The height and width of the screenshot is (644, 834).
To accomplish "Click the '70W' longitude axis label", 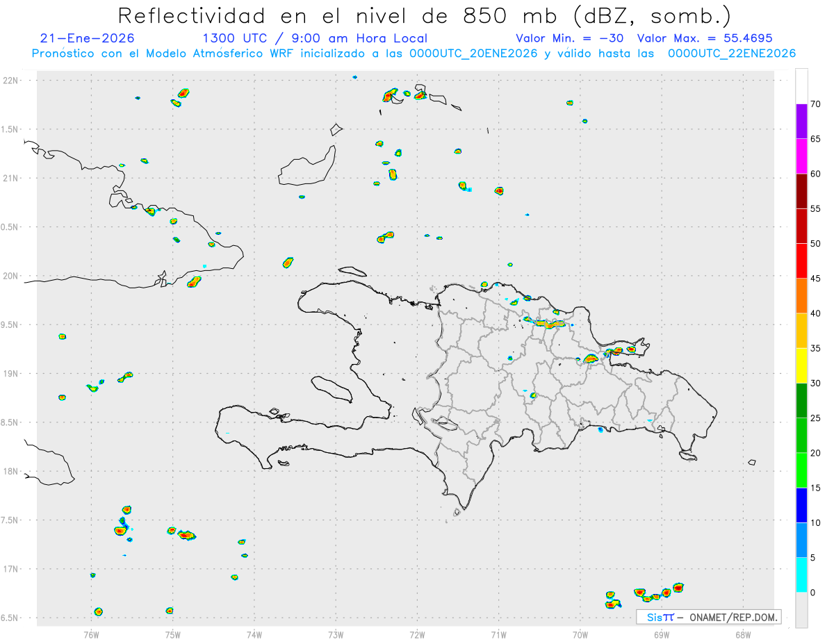I will pos(580,634).
